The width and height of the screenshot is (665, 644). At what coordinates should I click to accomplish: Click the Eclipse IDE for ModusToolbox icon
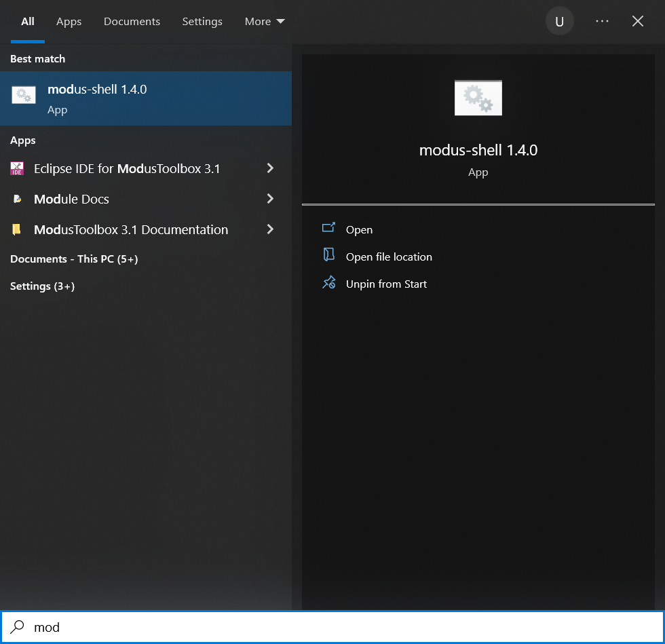point(17,168)
